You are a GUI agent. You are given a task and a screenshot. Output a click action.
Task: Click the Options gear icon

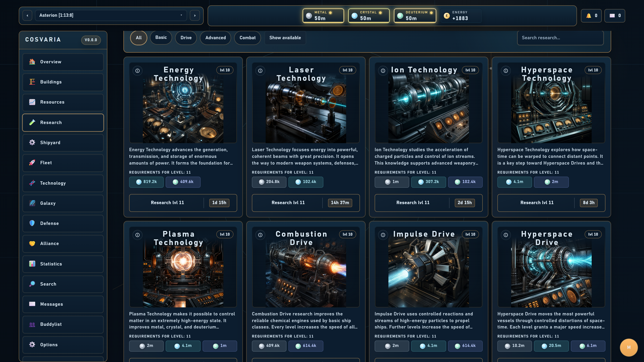32,345
